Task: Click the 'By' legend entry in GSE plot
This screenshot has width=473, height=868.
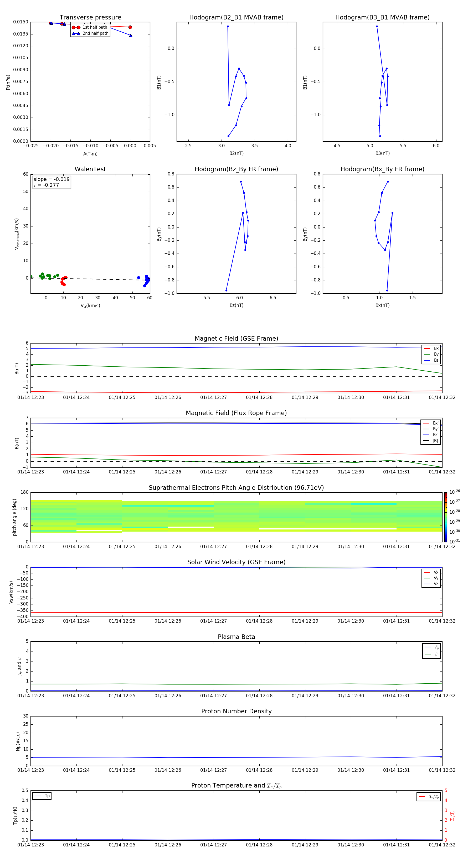Action: 431,354
